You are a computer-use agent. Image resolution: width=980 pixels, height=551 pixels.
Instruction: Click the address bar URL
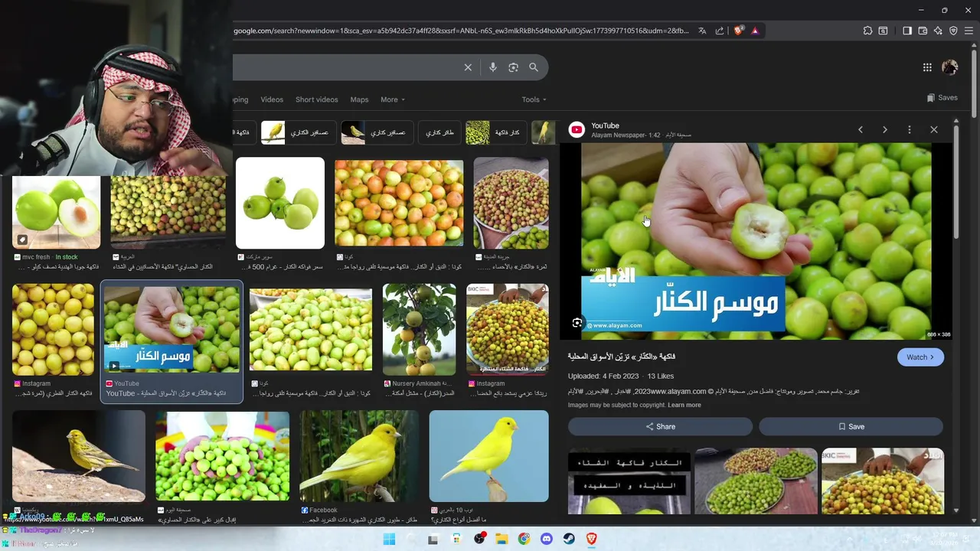point(461,31)
